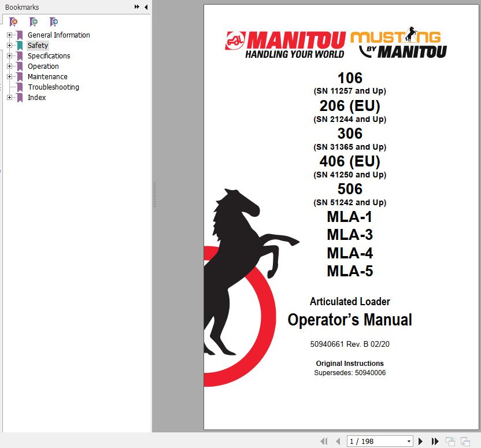Click the General Information bookmark icon
Viewport: 481px width, 448px height.
(20, 35)
